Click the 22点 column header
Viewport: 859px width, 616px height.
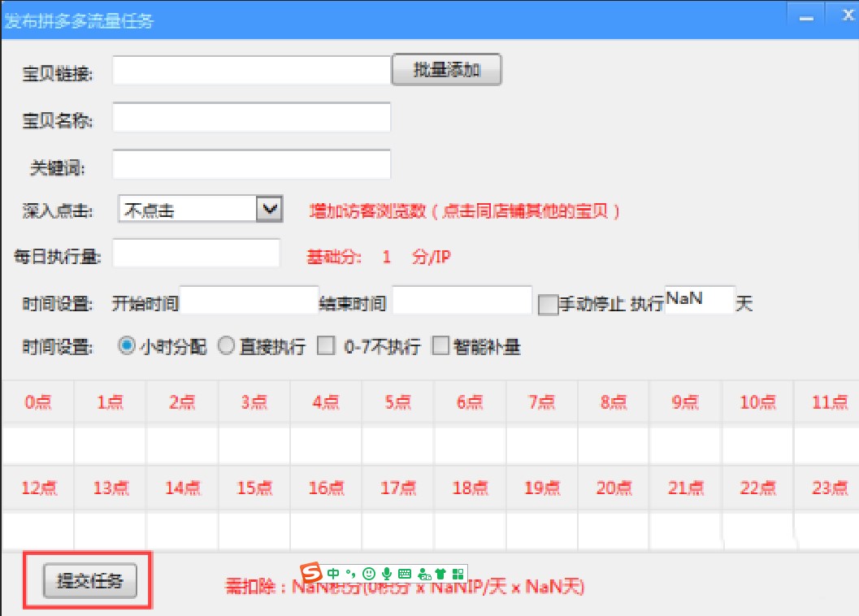coord(757,488)
